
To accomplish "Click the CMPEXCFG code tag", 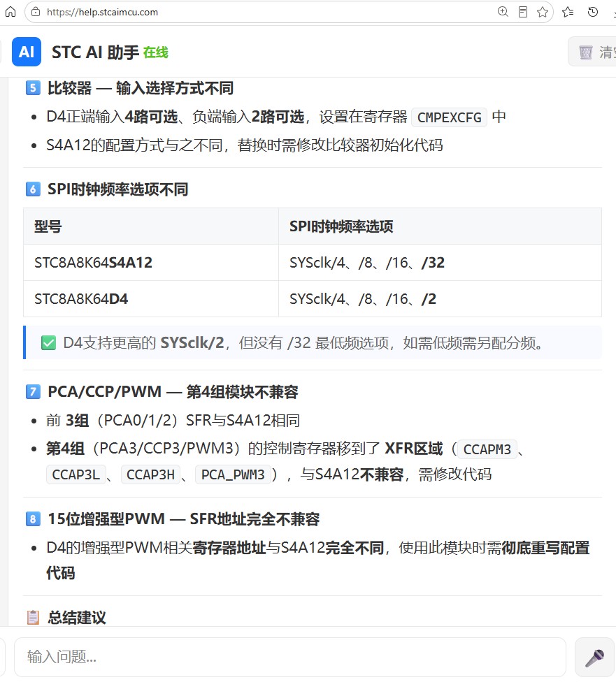I will pos(450,117).
